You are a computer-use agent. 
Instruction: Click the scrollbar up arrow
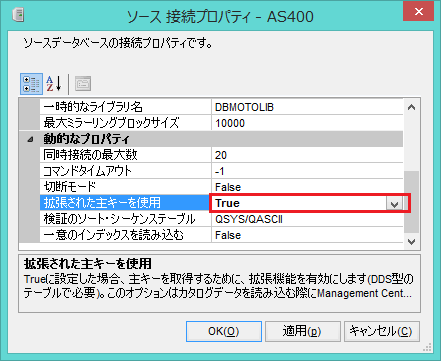tap(411, 107)
